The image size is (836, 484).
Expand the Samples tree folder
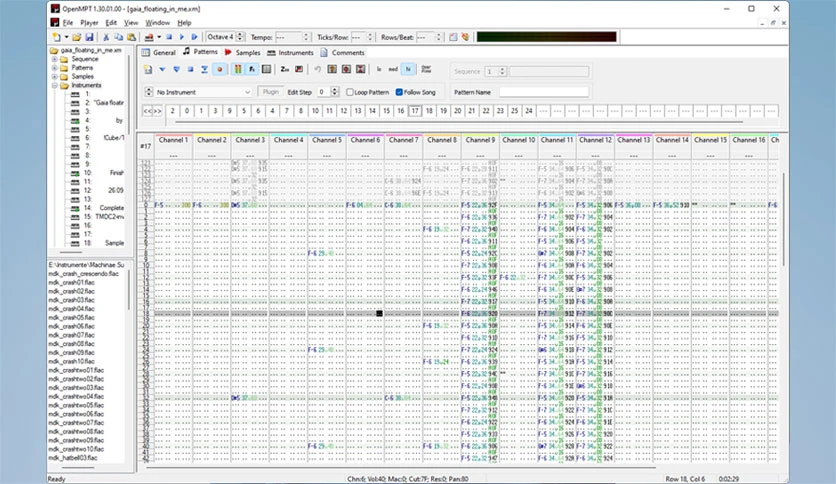coord(54,76)
